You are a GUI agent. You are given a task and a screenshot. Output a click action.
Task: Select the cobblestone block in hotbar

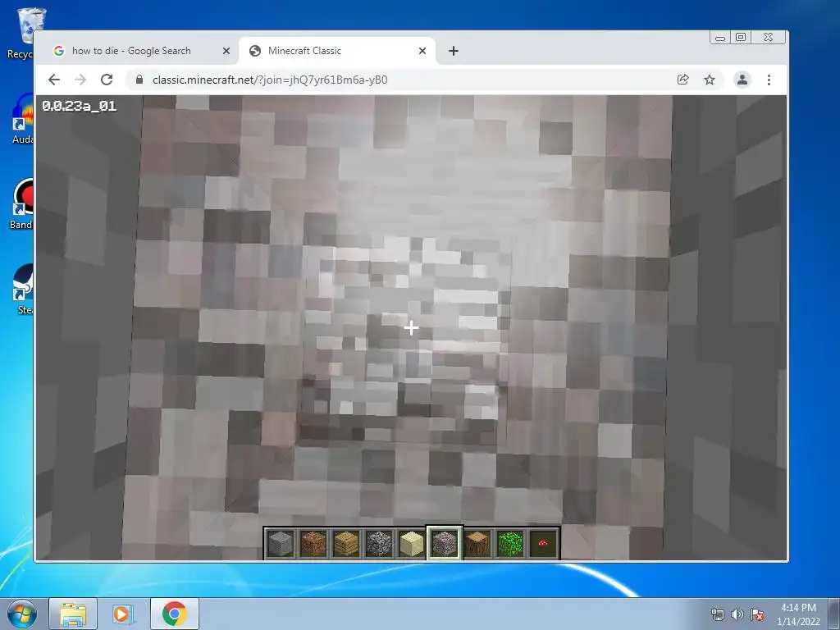379,543
